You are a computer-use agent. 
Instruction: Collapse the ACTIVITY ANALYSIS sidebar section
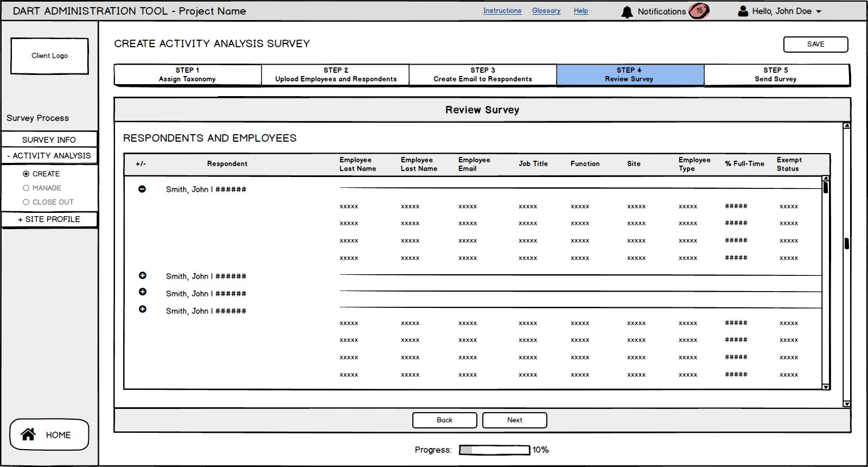(49, 155)
